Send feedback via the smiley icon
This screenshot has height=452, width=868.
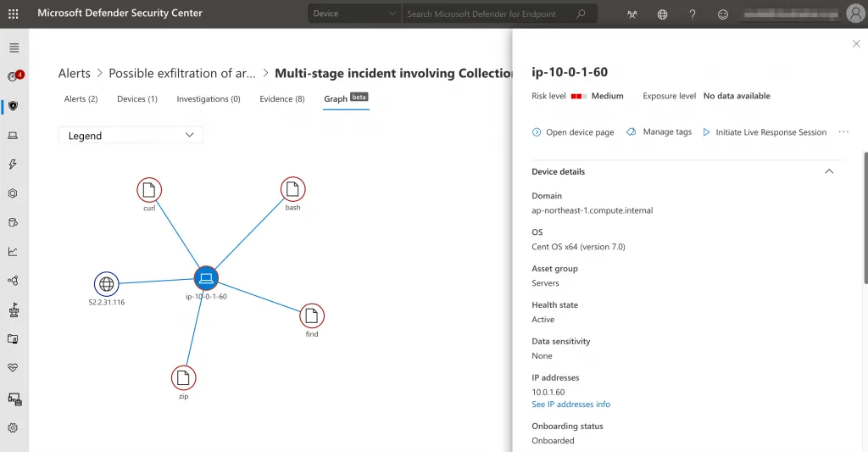click(x=722, y=14)
